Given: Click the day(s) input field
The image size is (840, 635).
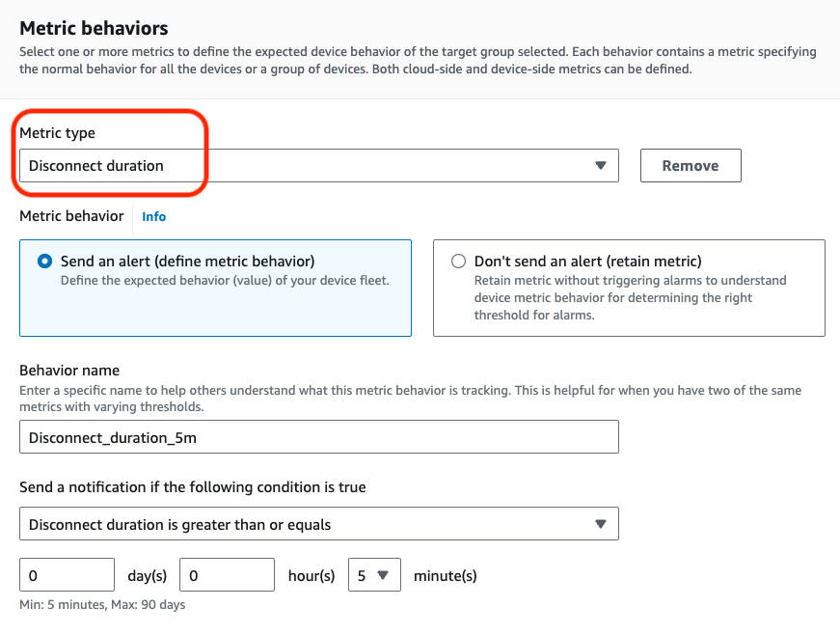Looking at the screenshot, I should pyautogui.click(x=67, y=574).
